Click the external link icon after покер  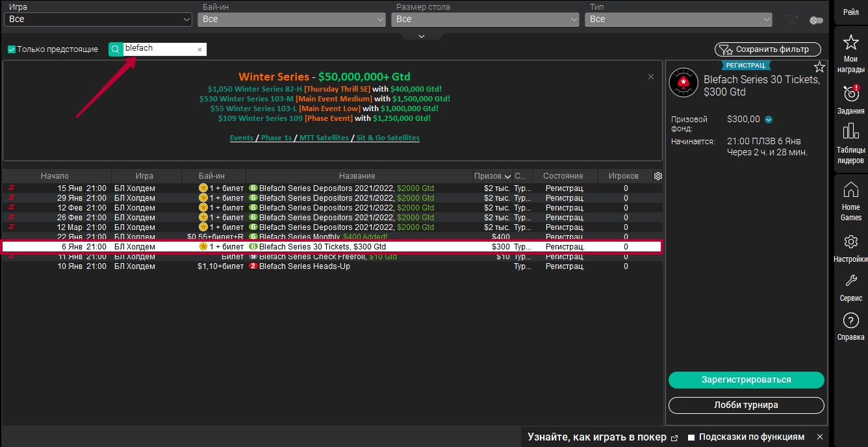[674, 438]
